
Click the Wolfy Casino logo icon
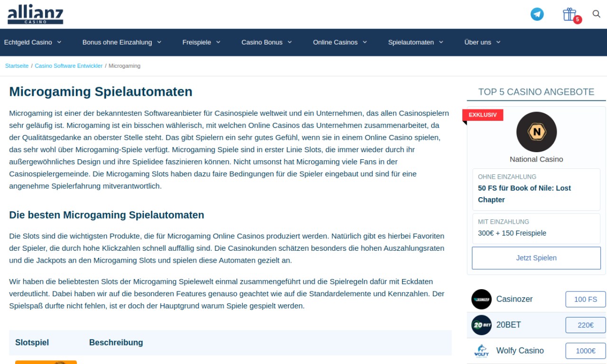pos(481,351)
